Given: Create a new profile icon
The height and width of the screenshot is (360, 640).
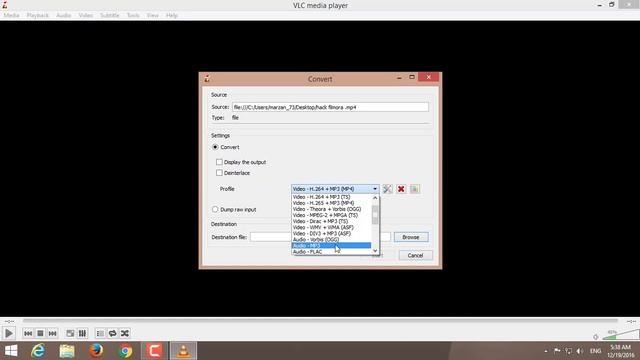Looking at the screenshot, I should click(415, 189).
